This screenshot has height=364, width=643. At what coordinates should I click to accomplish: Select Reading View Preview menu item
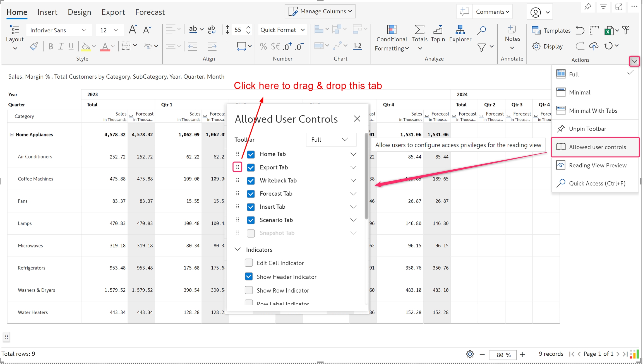(598, 165)
